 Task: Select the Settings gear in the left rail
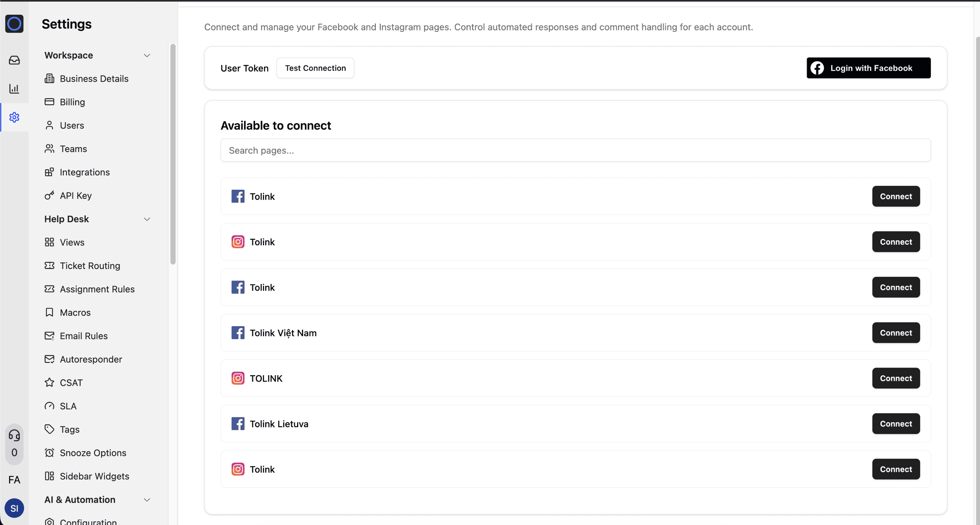(x=14, y=117)
